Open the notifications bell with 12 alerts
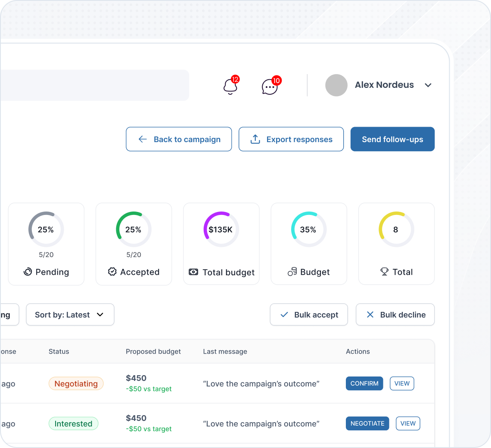 click(x=230, y=86)
